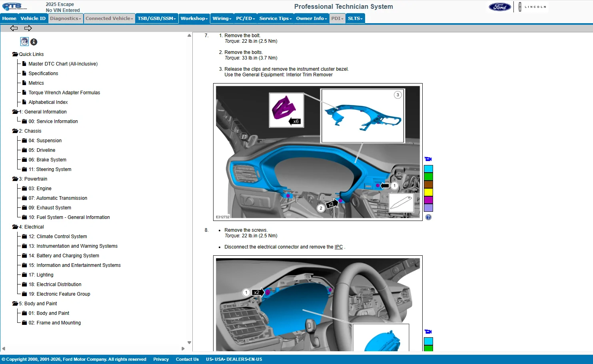Click the forward arrow navigation icon
The height and width of the screenshot is (364, 593).
point(28,28)
